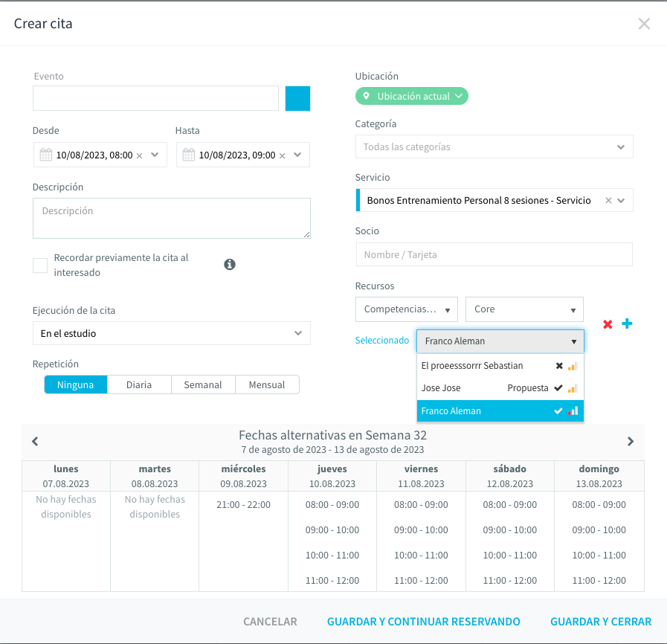
Task: Select Mensual repetition option
Action: coord(267,385)
